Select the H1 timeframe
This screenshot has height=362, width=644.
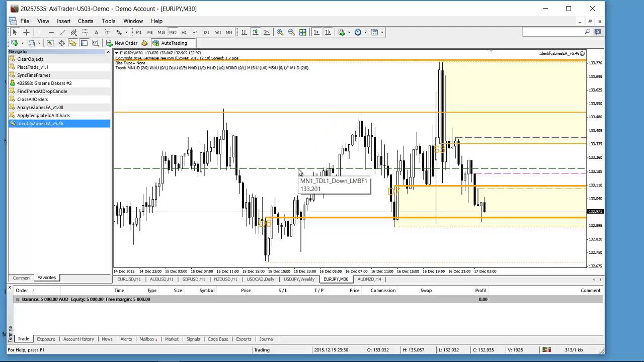click(184, 32)
